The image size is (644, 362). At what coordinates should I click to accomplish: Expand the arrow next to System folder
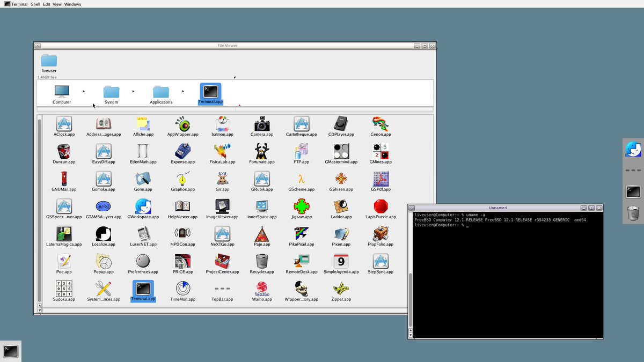[134, 91]
